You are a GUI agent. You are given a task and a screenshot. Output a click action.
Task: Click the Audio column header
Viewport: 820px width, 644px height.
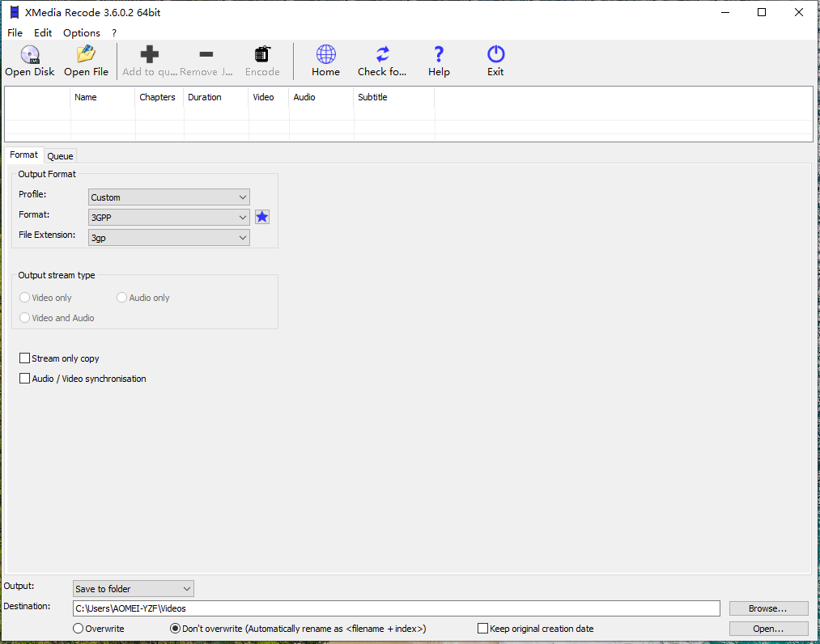[321, 97]
